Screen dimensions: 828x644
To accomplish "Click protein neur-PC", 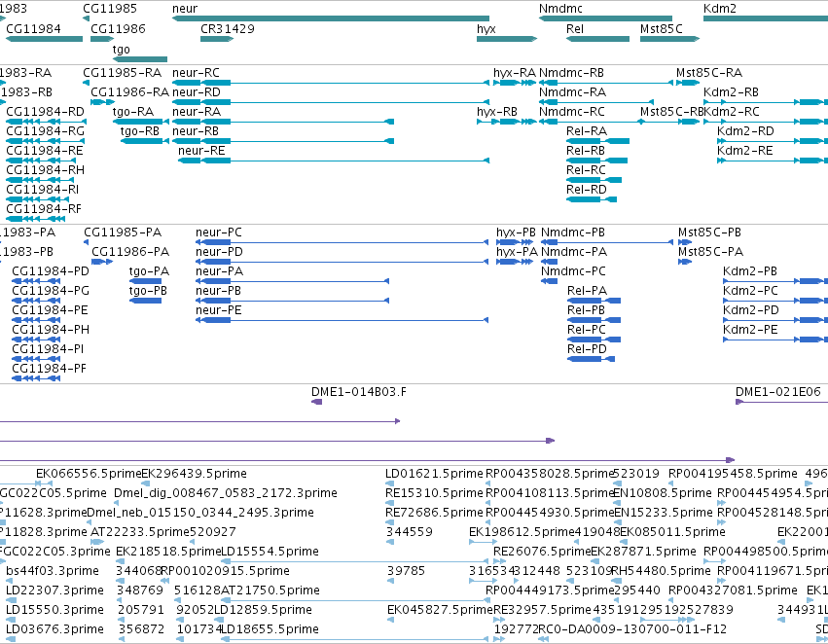I will 342,242.
